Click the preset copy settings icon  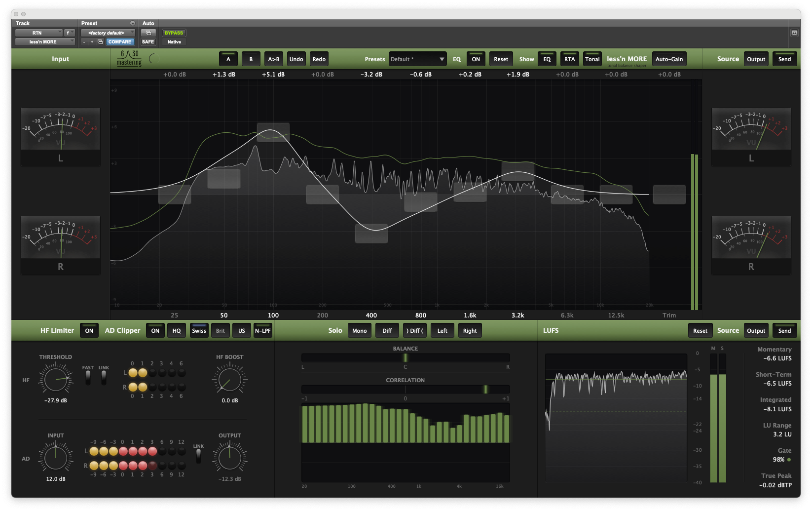[100, 42]
